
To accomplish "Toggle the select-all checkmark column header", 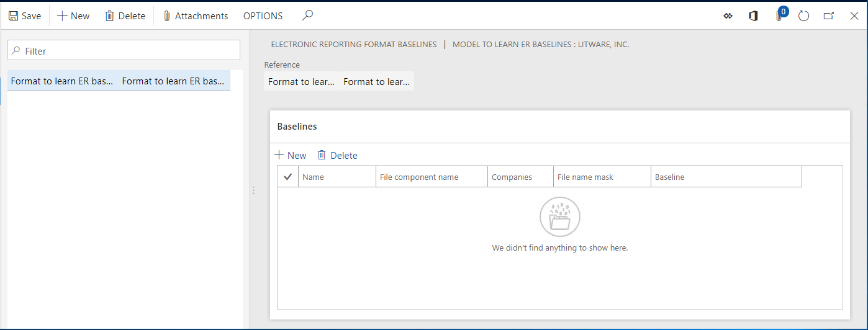I will click(x=287, y=177).
